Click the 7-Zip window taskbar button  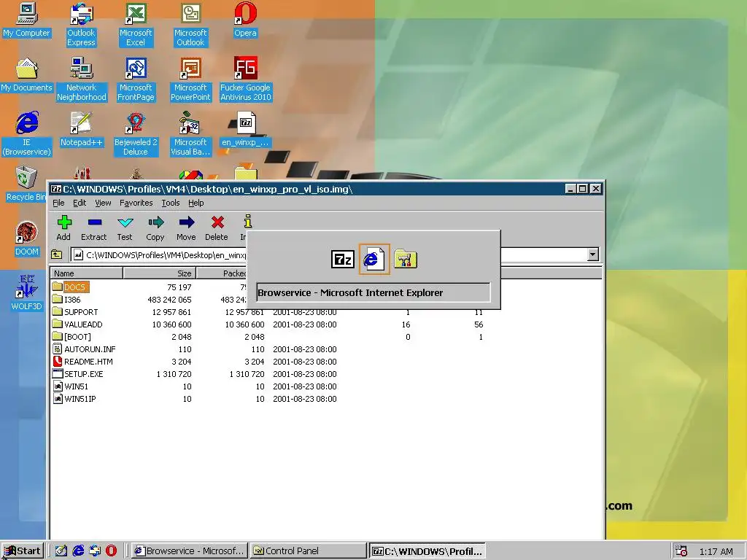tap(427, 551)
